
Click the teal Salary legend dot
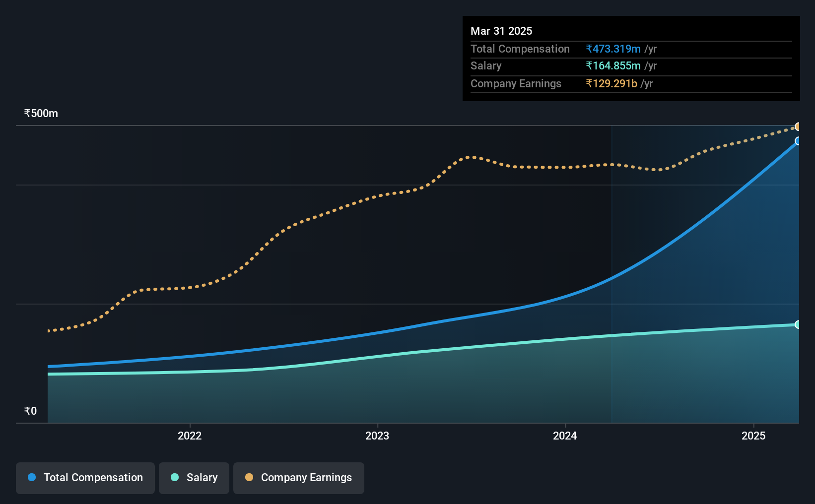pyautogui.click(x=175, y=477)
